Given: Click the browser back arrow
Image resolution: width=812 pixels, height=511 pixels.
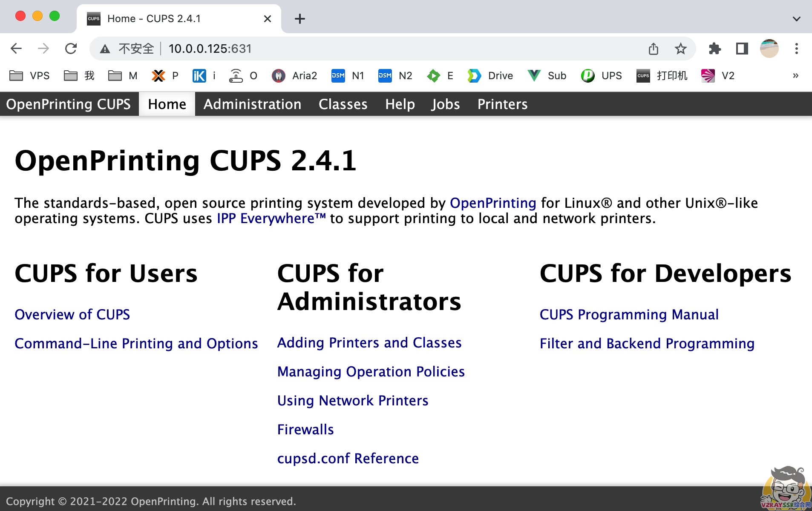Looking at the screenshot, I should (x=16, y=49).
